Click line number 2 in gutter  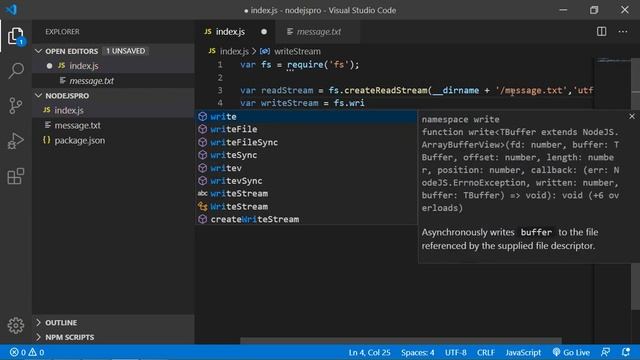(220, 78)
